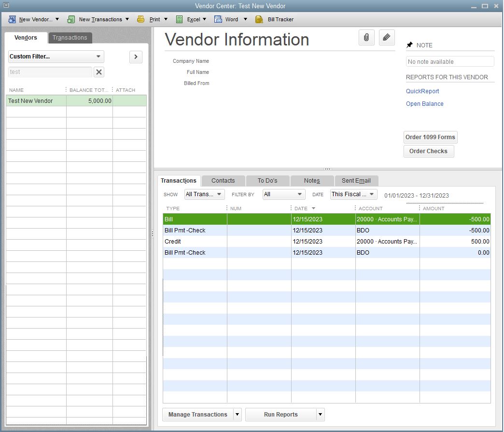Image resolution: width=504 pixels, height=432 pixels.
Task: Click the No note available field
Action: (x=450, y=61)
